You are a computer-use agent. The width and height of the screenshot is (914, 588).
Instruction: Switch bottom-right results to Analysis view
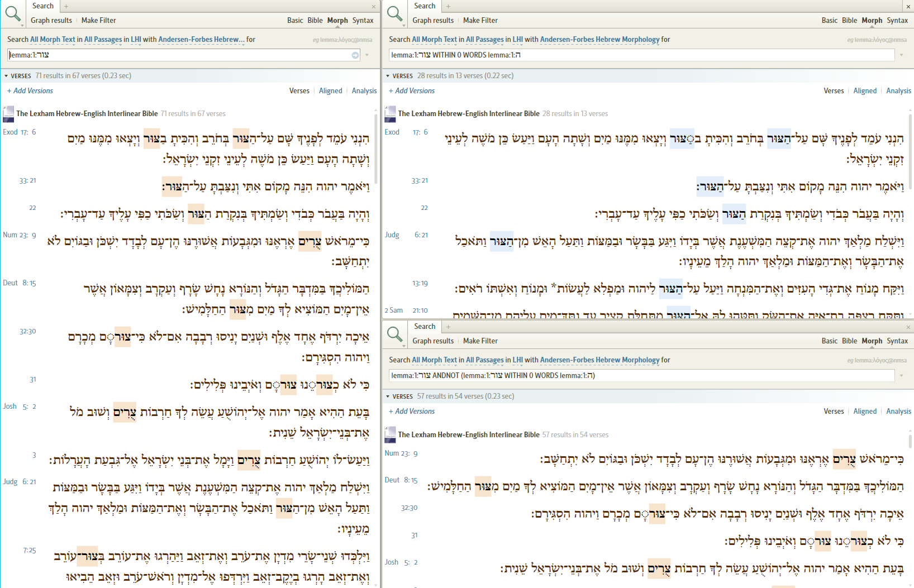pyautogui.click(x=898, y=411)
